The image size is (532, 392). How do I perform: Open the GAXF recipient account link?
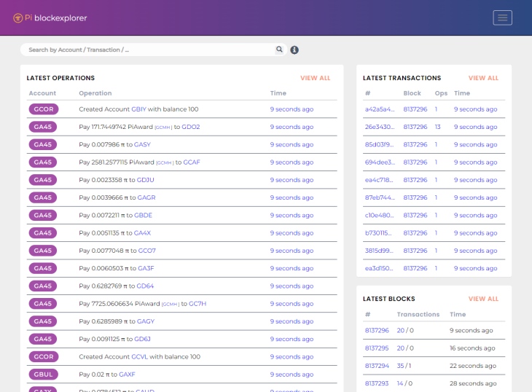[127, 375]
